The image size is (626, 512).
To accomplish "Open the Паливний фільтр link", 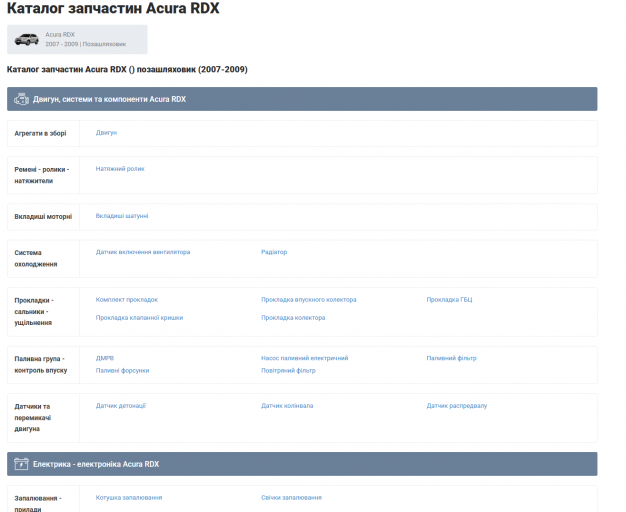I will (x=452, y=358).
